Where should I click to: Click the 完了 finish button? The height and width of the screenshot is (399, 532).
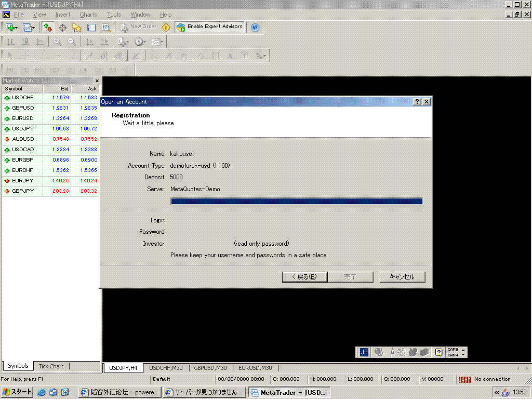pyautogui.click(x=350, y=277)
